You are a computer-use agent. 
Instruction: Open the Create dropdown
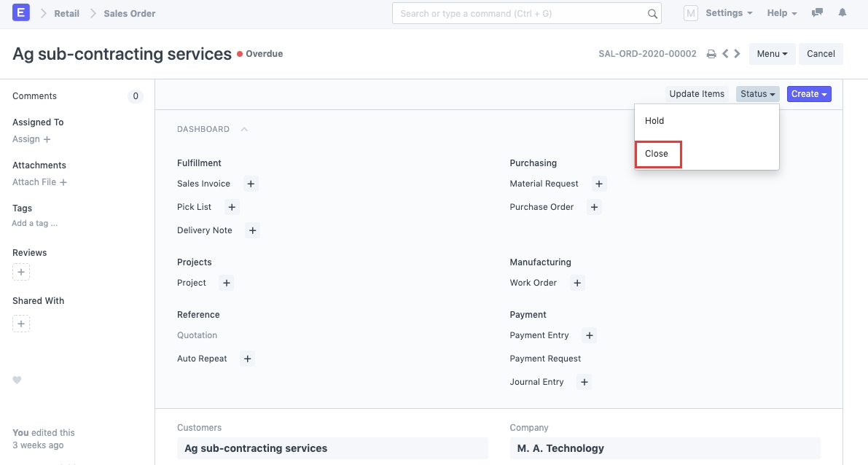click(x=809, y=94)
